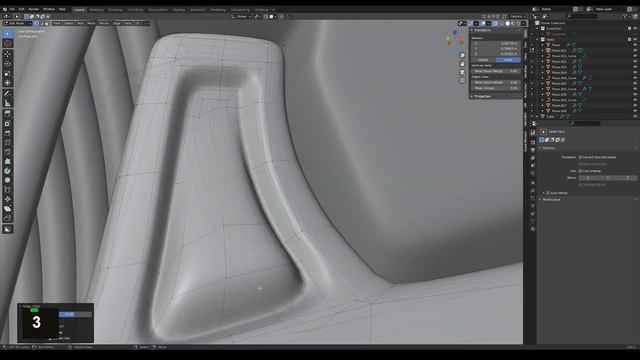This screenshot has width=640, height=360.
Task: Collapse the Options section in tool settings
Action: click(549, 148)
